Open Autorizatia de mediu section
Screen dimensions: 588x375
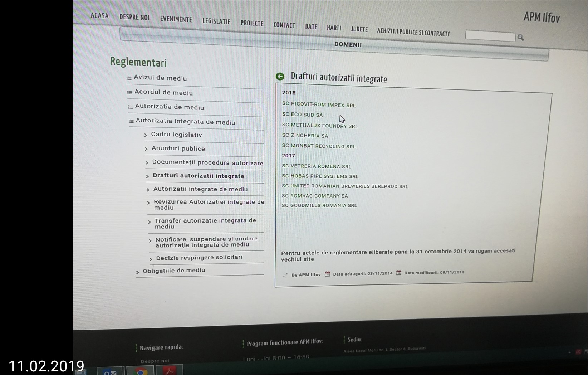click(170, 107)
